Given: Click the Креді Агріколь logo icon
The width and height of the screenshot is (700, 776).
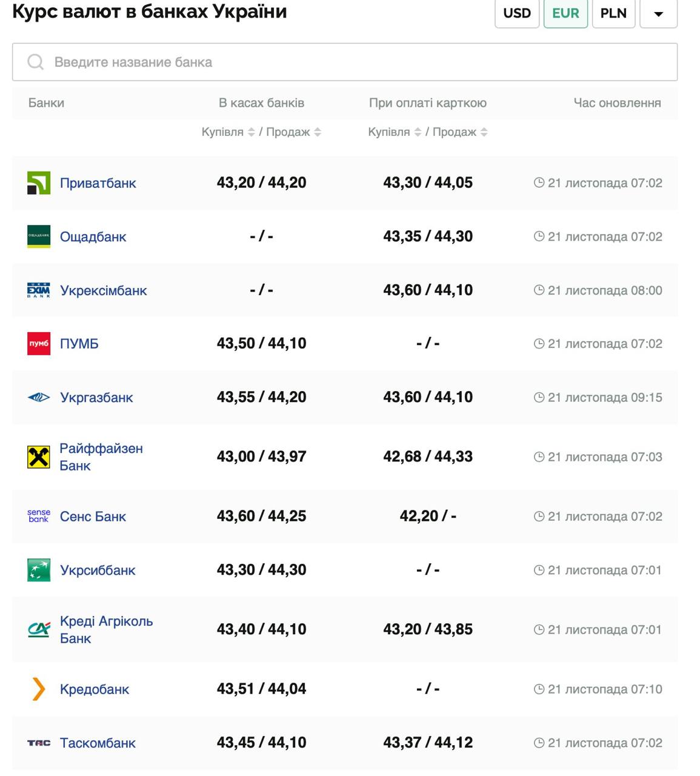Looking at the screenshot, I should tap(39, 630).
